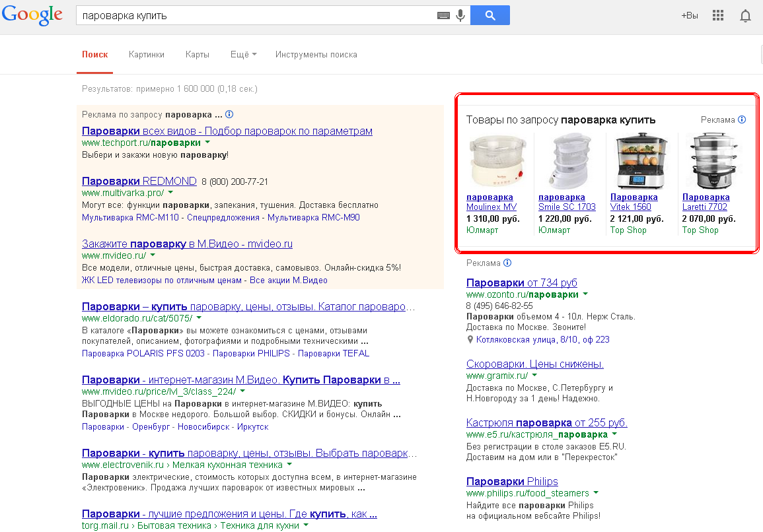Click address Котляковская улица, 8/10, оф 223
The image size is (763, 532).
click(x=542, y=339)
